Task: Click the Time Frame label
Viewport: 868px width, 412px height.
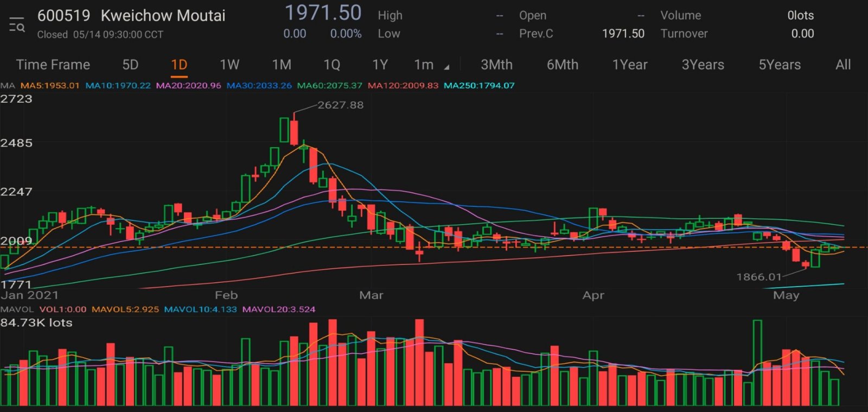Action: coord(53,65)
